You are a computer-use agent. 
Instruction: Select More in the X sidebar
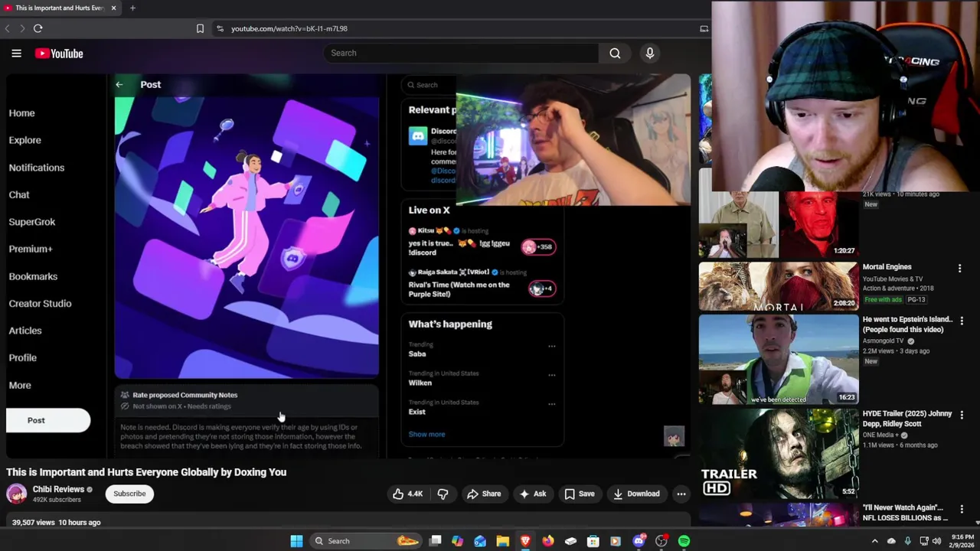click(20, 385)
